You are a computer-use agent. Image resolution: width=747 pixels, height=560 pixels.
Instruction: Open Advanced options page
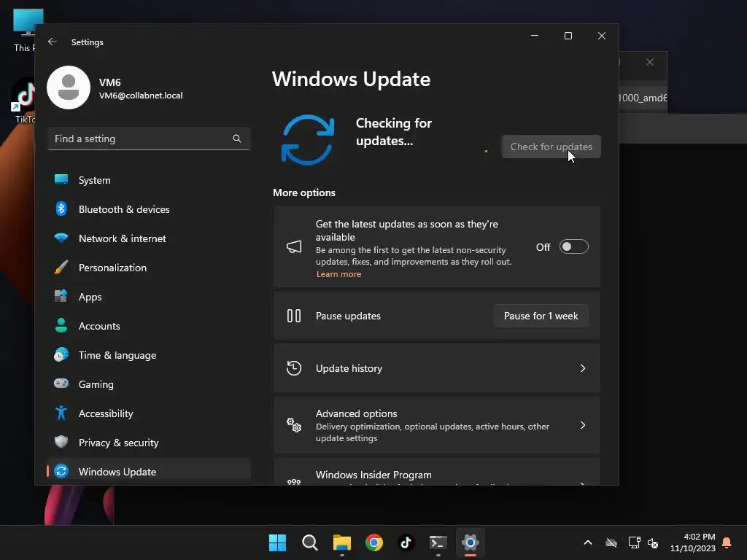click(x=436, y=425)
